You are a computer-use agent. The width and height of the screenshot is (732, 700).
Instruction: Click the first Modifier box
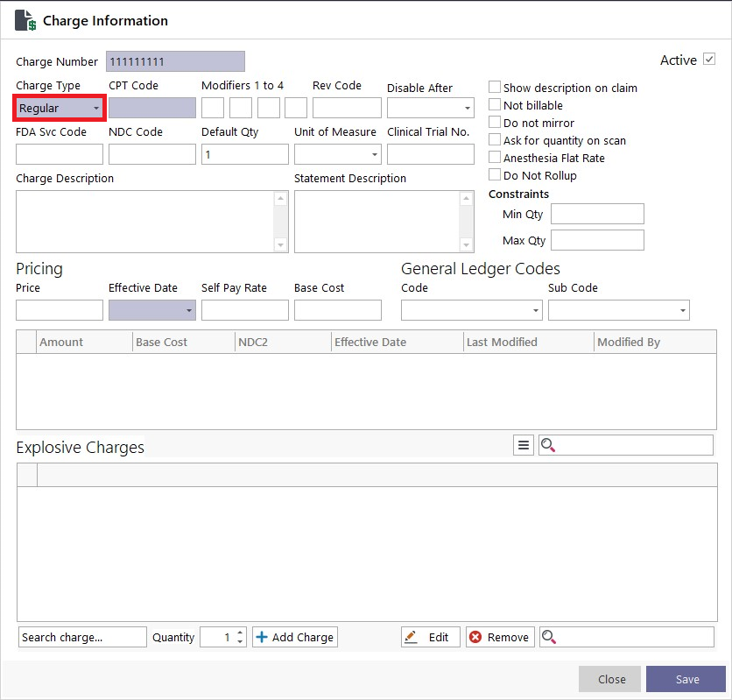213,108
